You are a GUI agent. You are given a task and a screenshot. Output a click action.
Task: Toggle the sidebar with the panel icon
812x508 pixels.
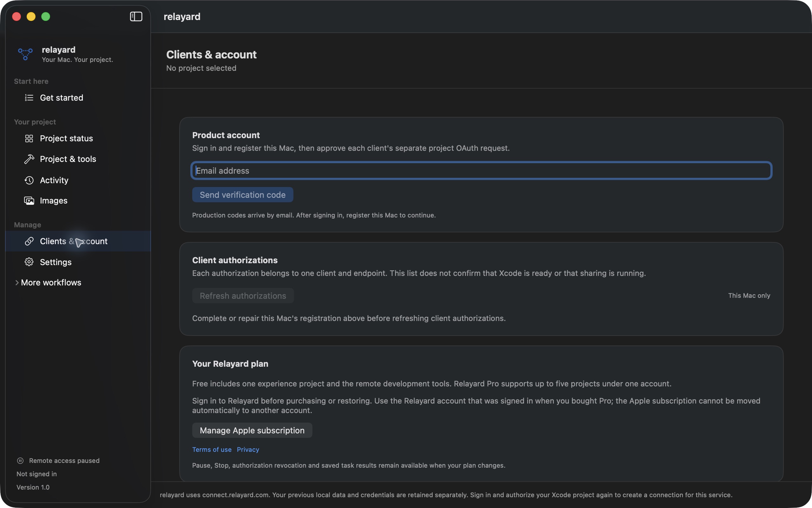coord(136,17)
